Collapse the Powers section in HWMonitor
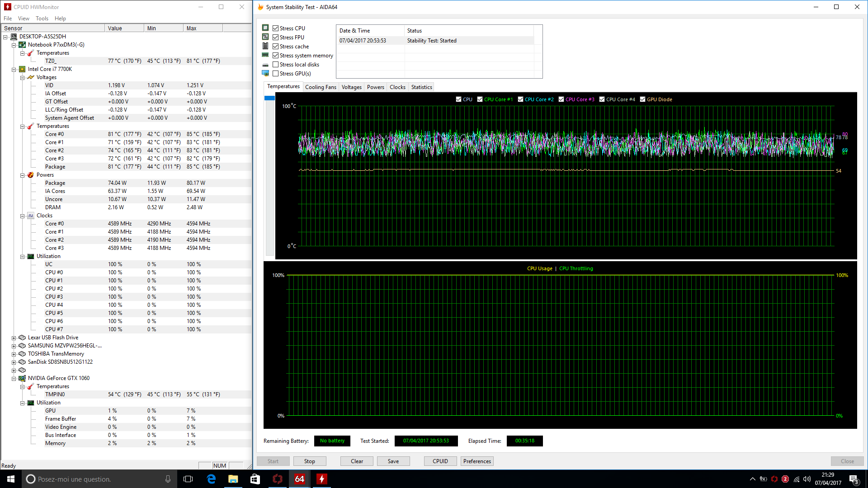 point(22,175)
